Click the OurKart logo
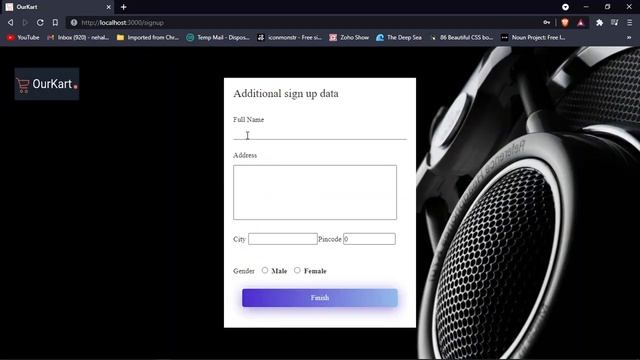This screenshot has height=360, width=640. [x=47, y=84]
